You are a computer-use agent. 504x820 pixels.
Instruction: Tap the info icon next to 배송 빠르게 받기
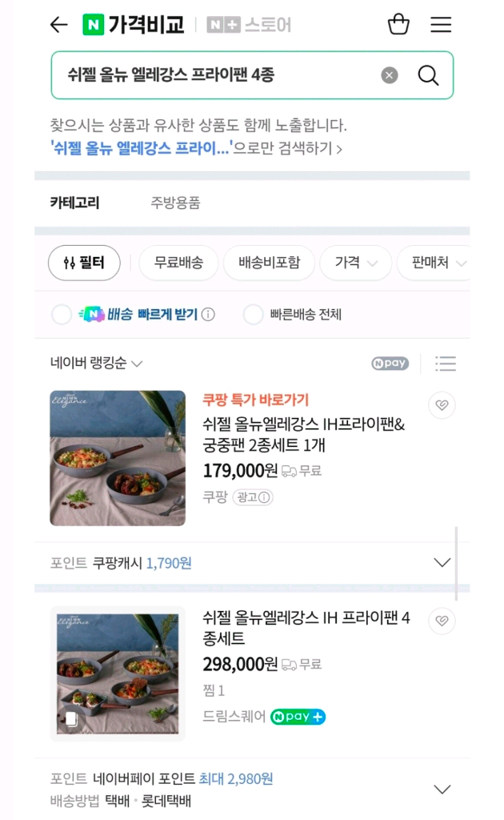tap(208, 314)
